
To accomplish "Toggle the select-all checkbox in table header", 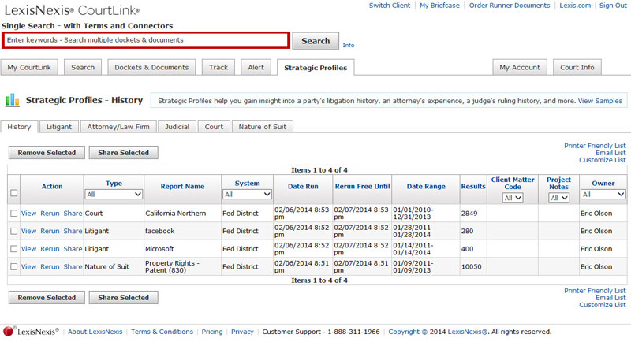I will 13,193.
